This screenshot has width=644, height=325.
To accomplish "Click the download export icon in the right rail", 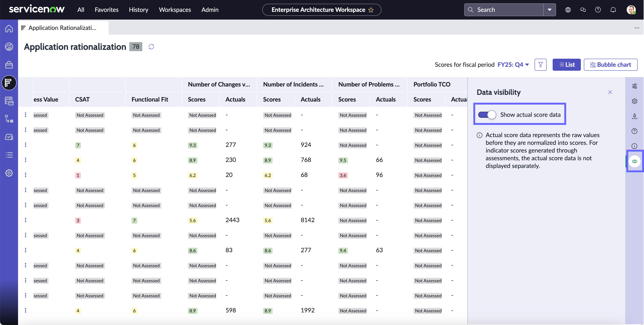I will [634, 116].
